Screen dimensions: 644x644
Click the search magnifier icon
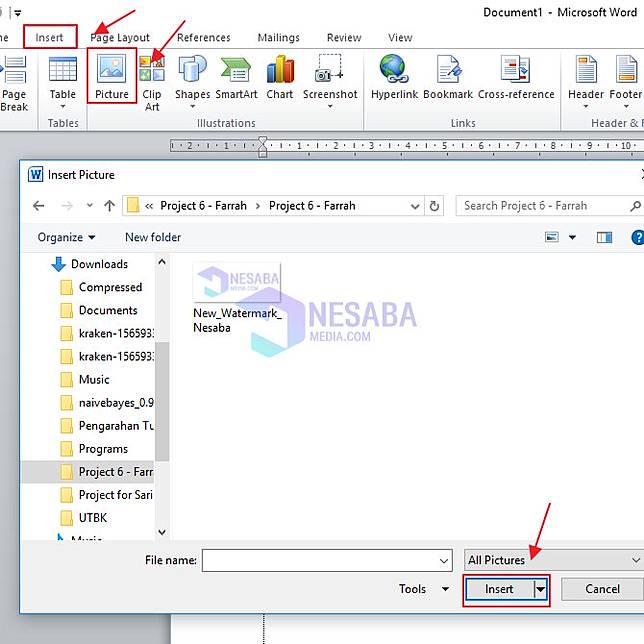(x=635, y=206)
